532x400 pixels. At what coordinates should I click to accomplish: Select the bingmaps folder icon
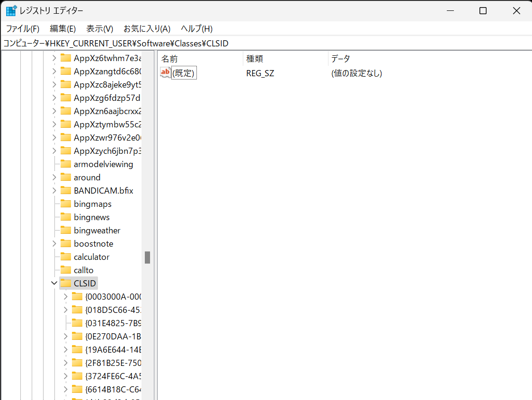coord(65,204)
